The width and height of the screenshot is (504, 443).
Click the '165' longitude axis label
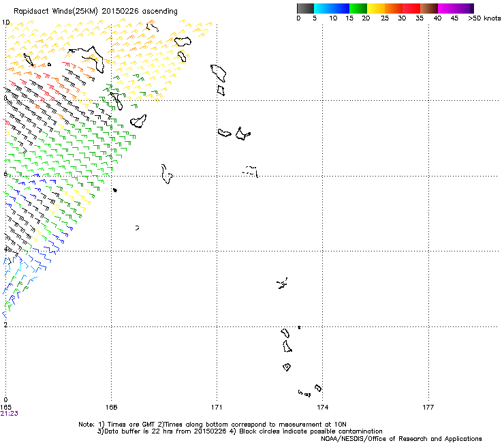click(5, 408)
